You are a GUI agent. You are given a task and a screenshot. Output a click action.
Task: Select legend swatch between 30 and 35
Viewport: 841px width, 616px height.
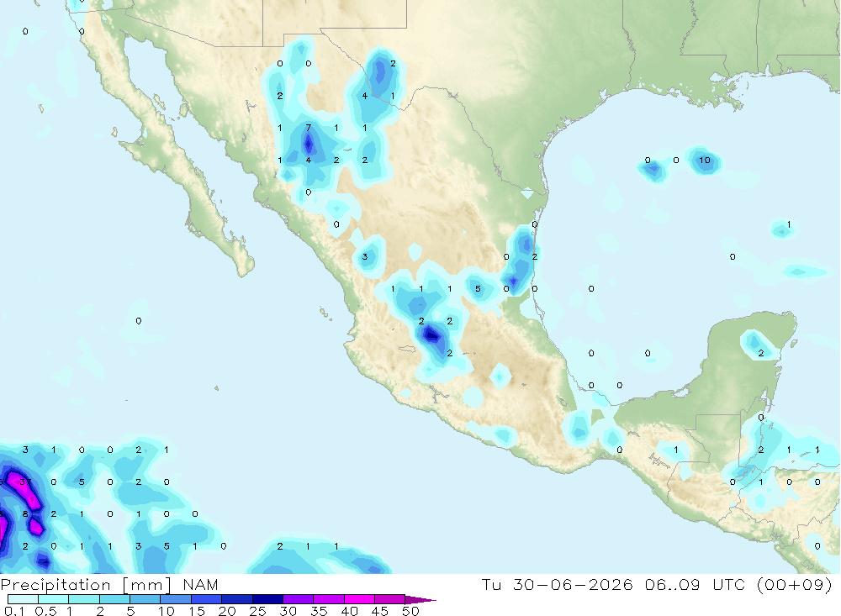coord(298,599)
